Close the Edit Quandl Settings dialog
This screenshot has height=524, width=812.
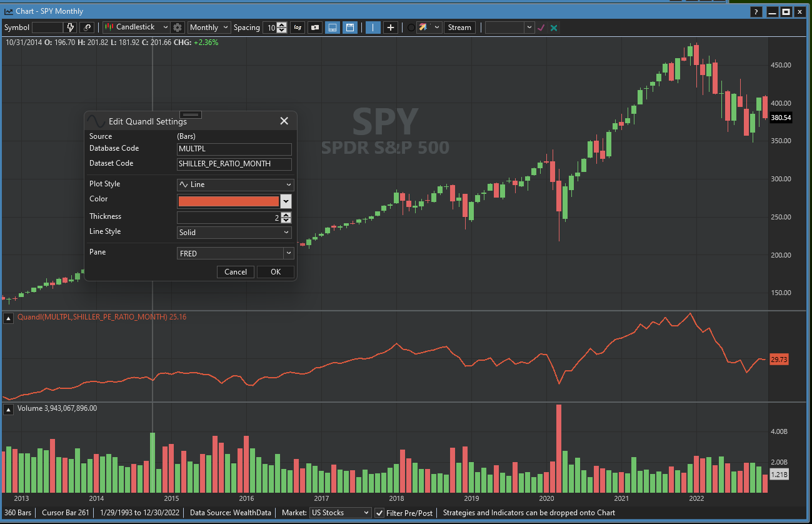tap(284, 121)
